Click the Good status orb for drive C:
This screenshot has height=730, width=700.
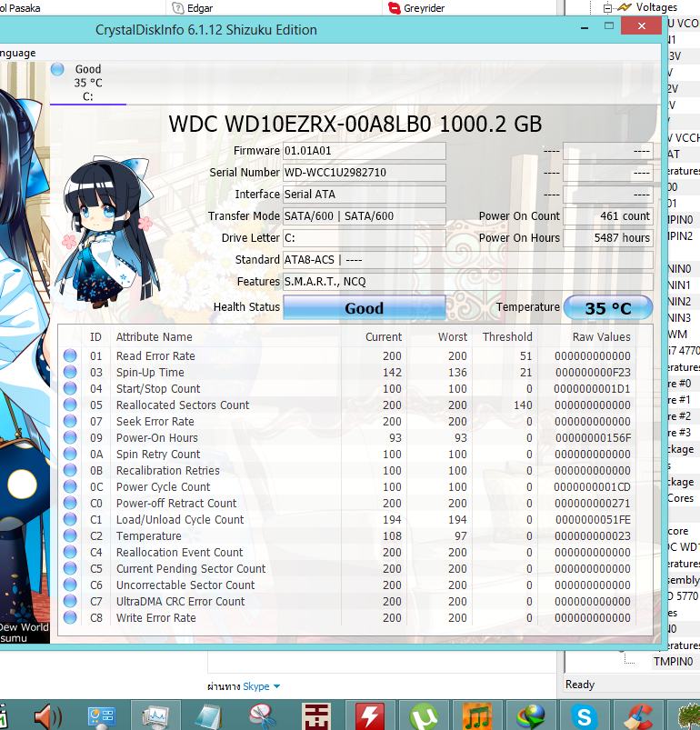pos(57,69)
